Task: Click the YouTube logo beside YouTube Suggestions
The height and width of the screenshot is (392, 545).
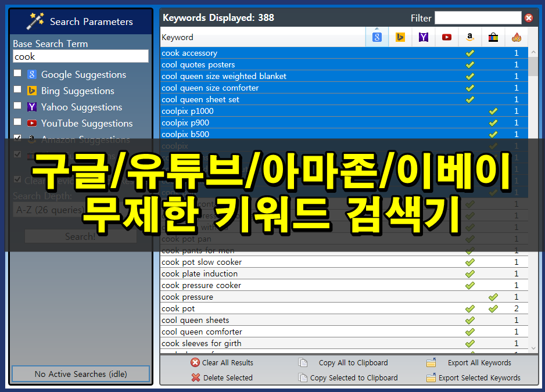Action: (32, 123)
